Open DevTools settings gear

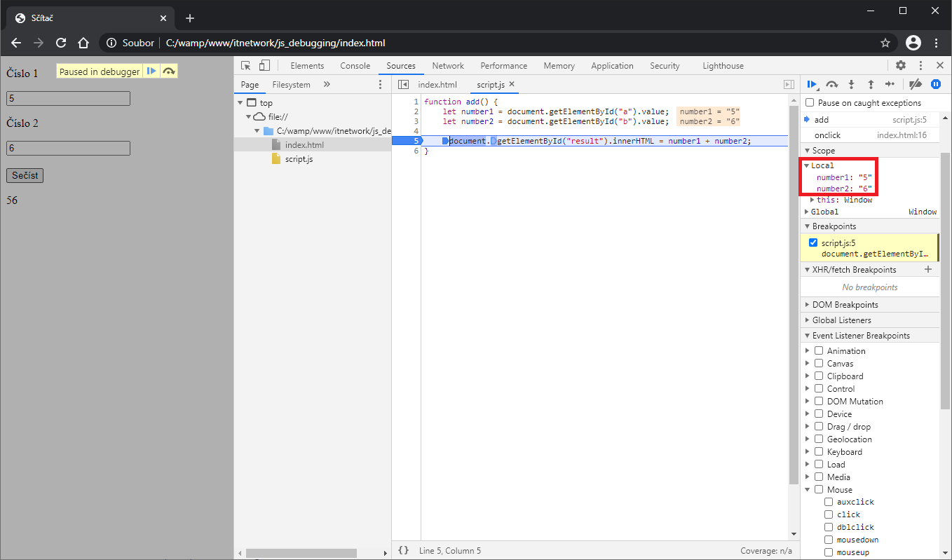[901, 66]
